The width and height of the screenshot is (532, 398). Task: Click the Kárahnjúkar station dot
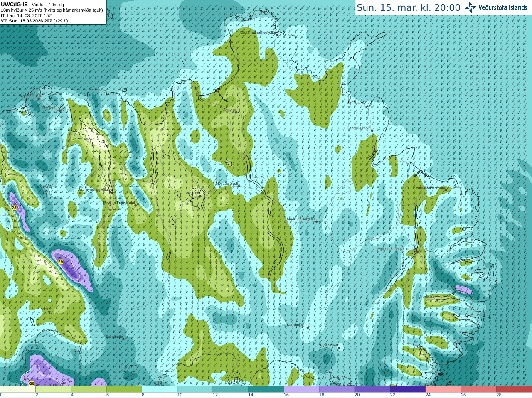tap(308, 328)
